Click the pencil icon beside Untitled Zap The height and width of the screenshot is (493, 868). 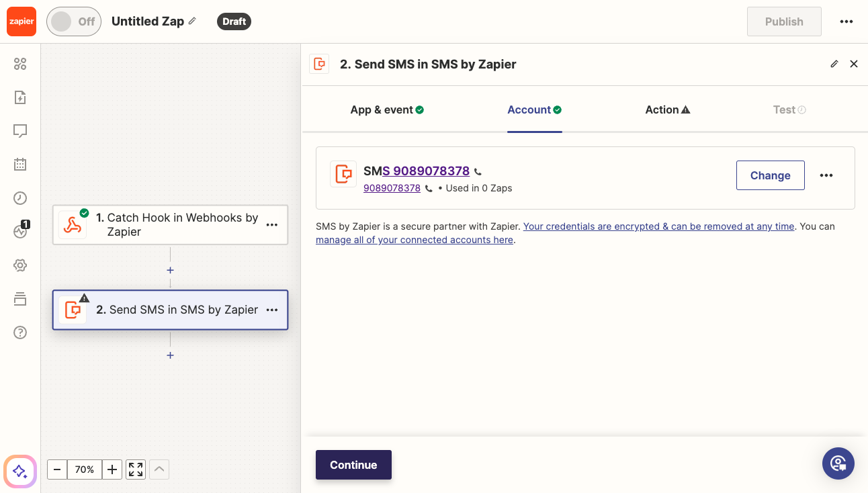tap(192, 21)
